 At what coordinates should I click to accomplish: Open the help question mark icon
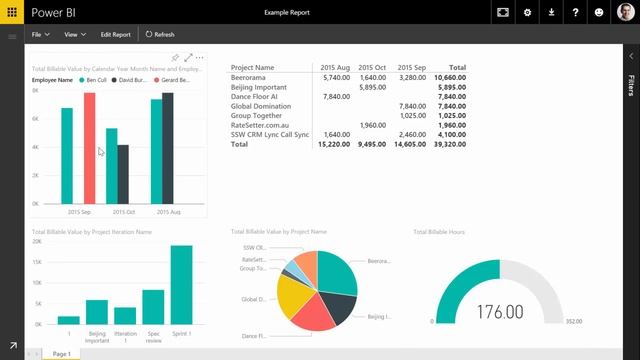tap(575, 12)
